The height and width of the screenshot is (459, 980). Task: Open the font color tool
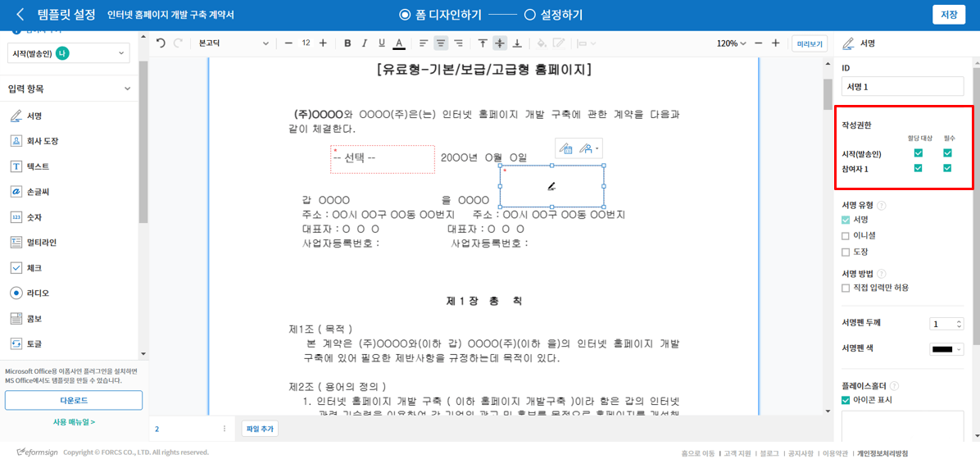tap(399, 43)
